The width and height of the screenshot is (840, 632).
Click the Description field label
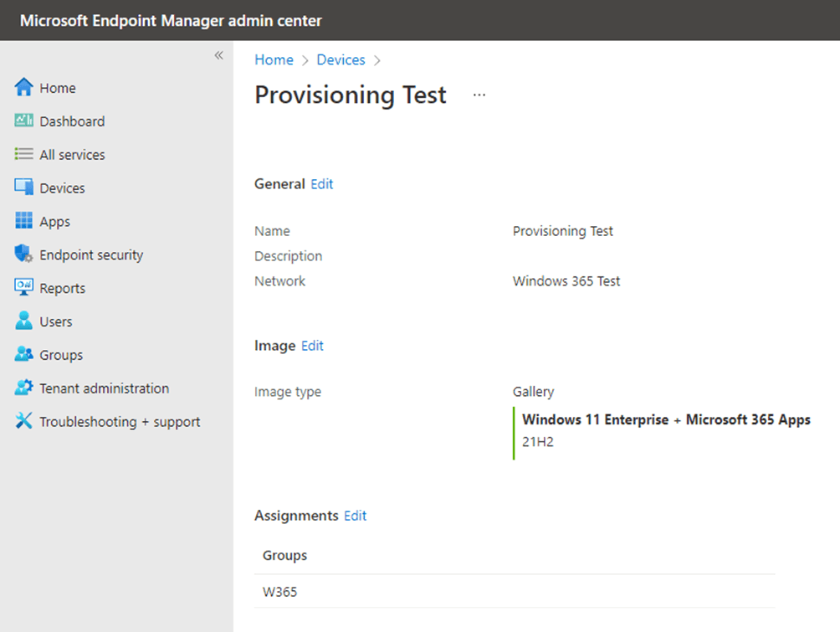288,256
